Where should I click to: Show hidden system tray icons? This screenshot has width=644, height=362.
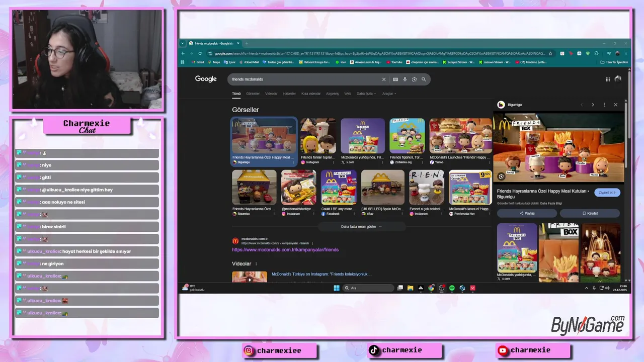coord(586,288)
